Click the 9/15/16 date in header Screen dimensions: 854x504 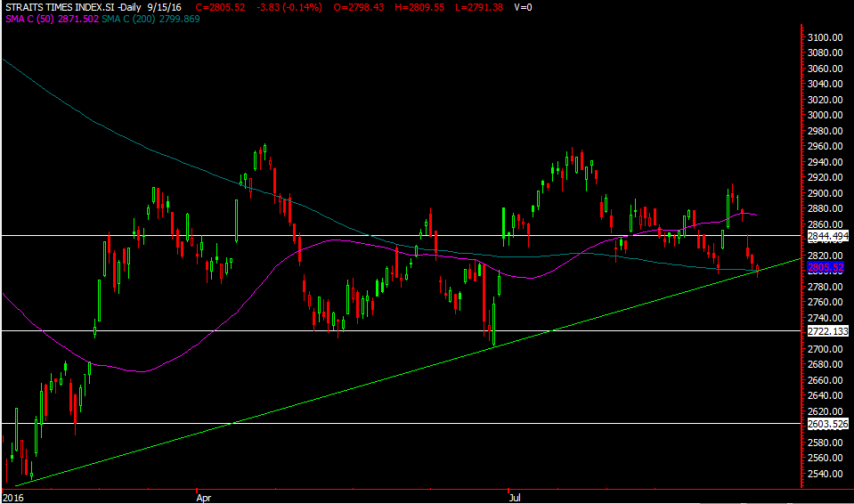[x=163, y=8]
